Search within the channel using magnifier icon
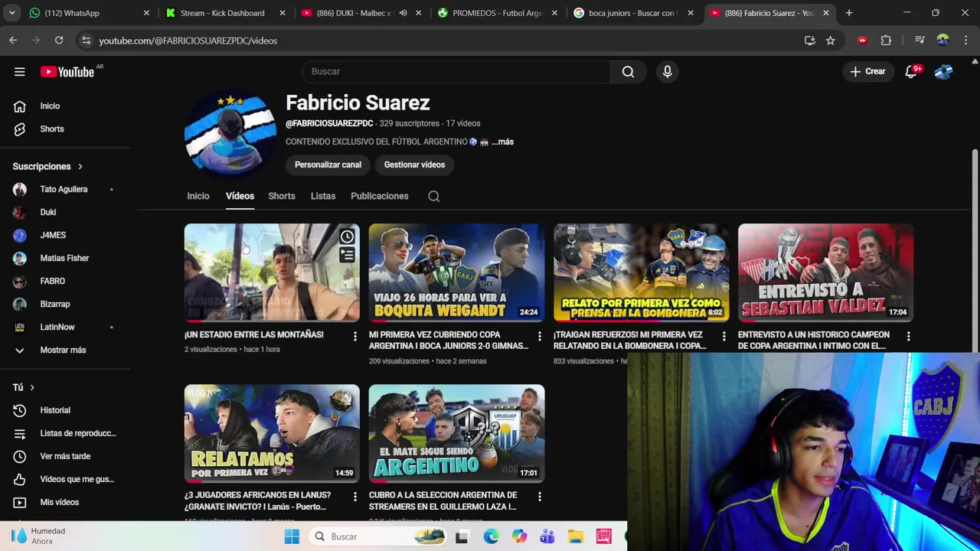The image size is (980, 551). (434, 197)
